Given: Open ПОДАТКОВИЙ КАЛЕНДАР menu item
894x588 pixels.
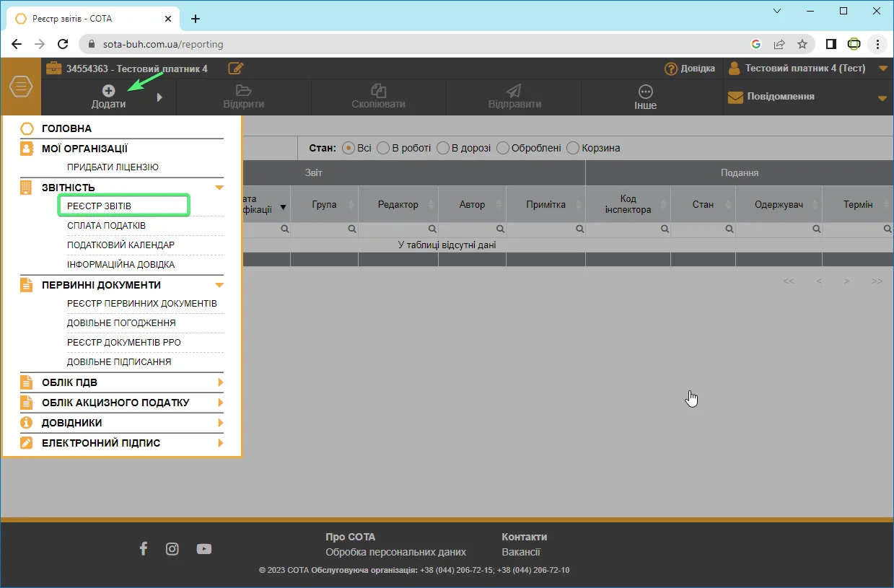Looking at the screenshot, I should 120,245.
